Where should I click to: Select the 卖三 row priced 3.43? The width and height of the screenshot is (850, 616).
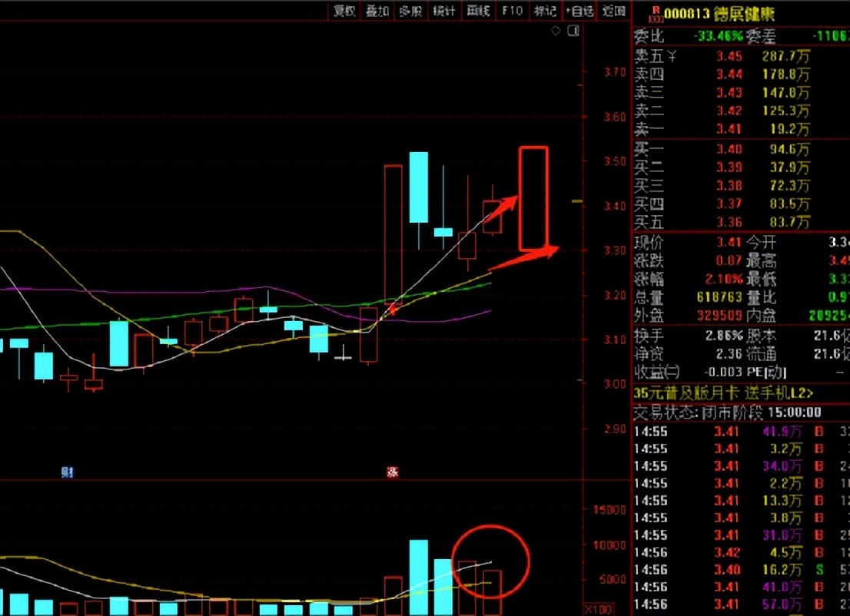(741, 93)
